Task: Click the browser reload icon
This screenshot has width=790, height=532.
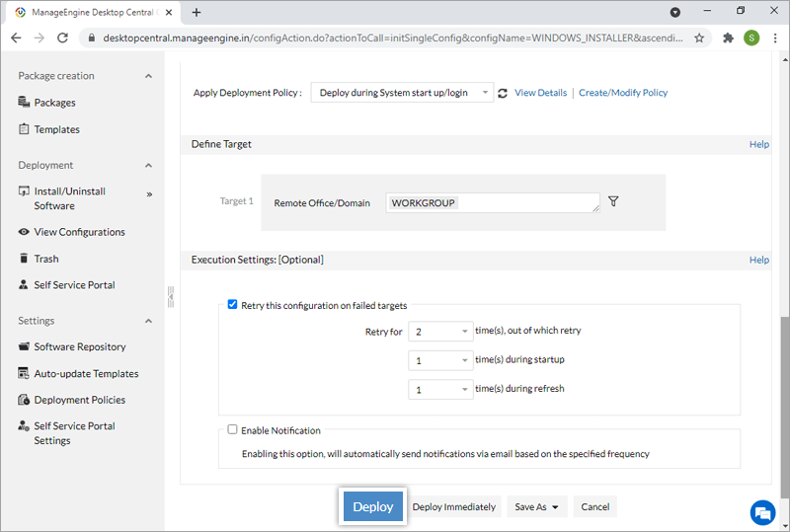Action: tap(63, 38)
